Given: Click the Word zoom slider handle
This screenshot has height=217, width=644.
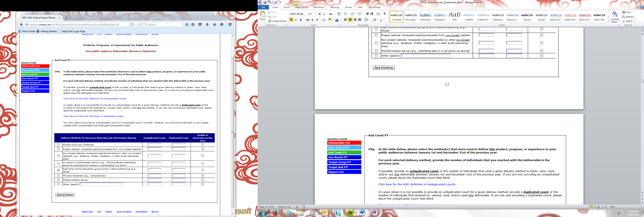Looking at the screenshot, I should point(631,207).
